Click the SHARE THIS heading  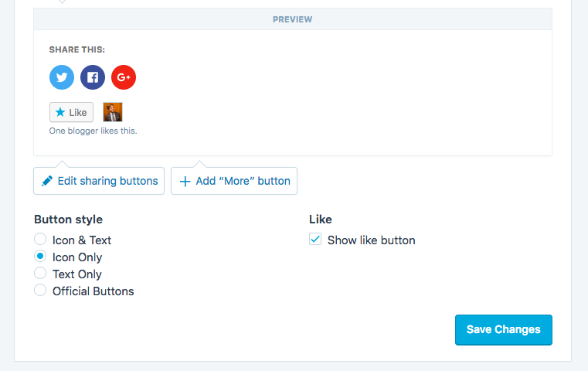coord(77,49)
